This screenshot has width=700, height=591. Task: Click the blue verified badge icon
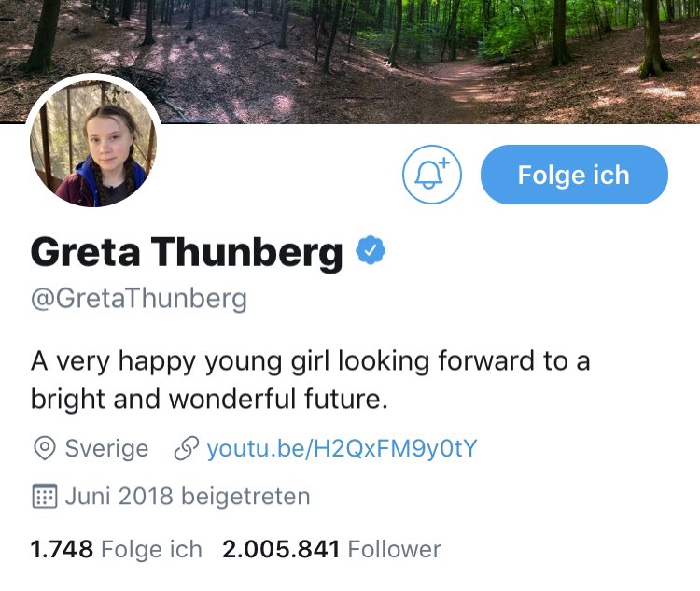pos(371,250)
